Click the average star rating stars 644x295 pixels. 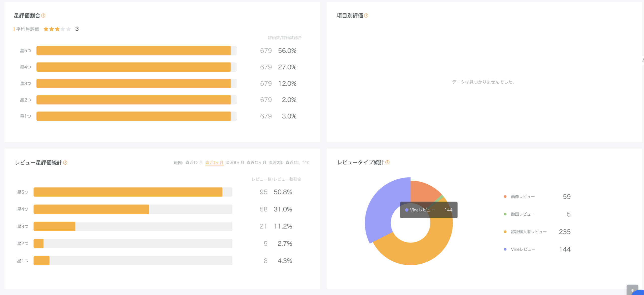click(57, 29)
